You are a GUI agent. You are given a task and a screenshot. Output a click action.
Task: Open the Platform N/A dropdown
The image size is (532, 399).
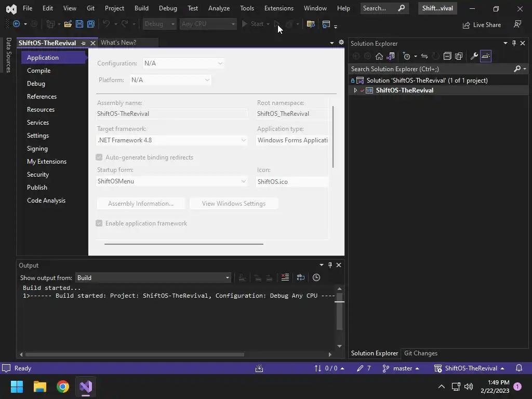click(x=170, y=80)
